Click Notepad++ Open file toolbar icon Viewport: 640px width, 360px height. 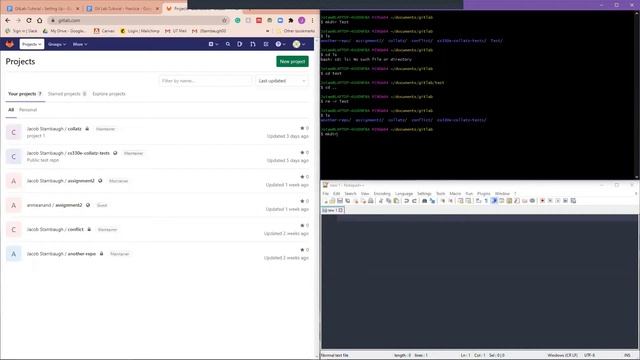click(332, 201)
